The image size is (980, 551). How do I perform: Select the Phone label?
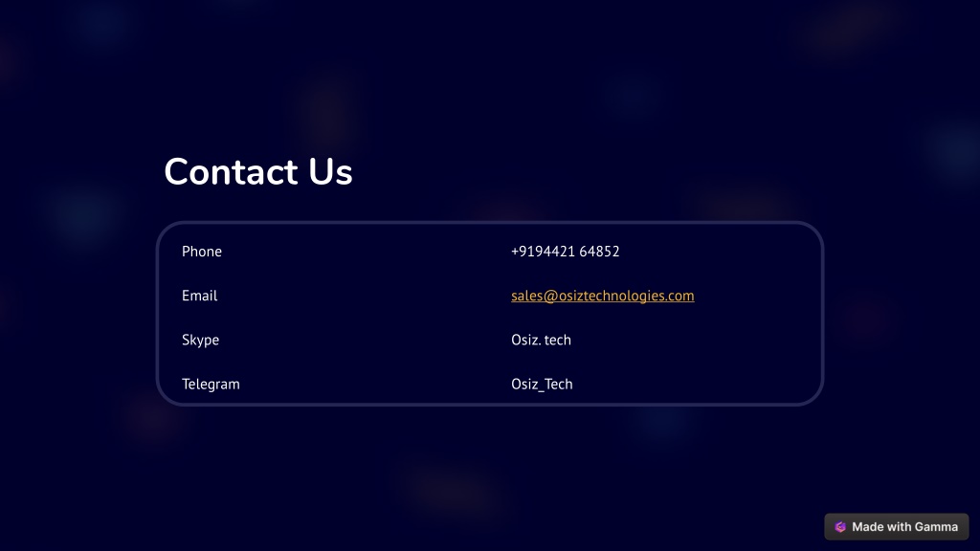[202, 252]
